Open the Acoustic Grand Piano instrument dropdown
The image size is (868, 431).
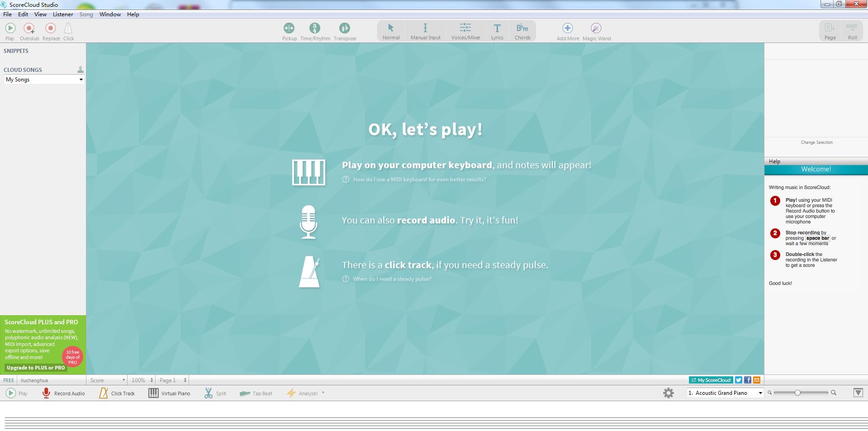point(725,393)
